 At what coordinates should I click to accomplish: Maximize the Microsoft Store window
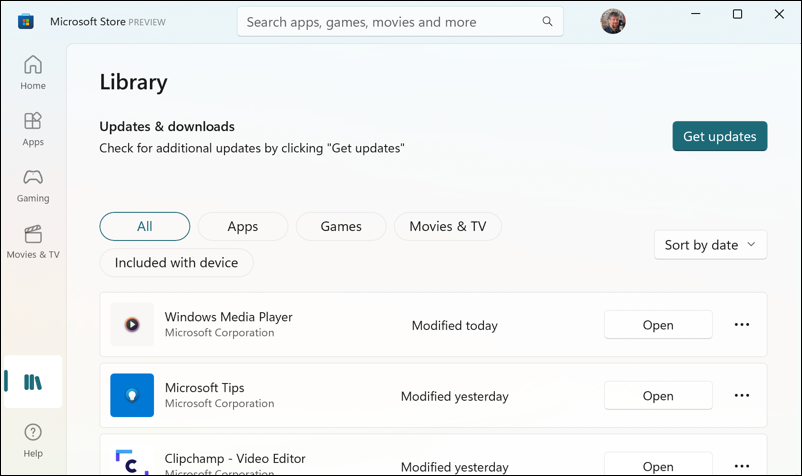pyautogui.click(x=738, y=14)
